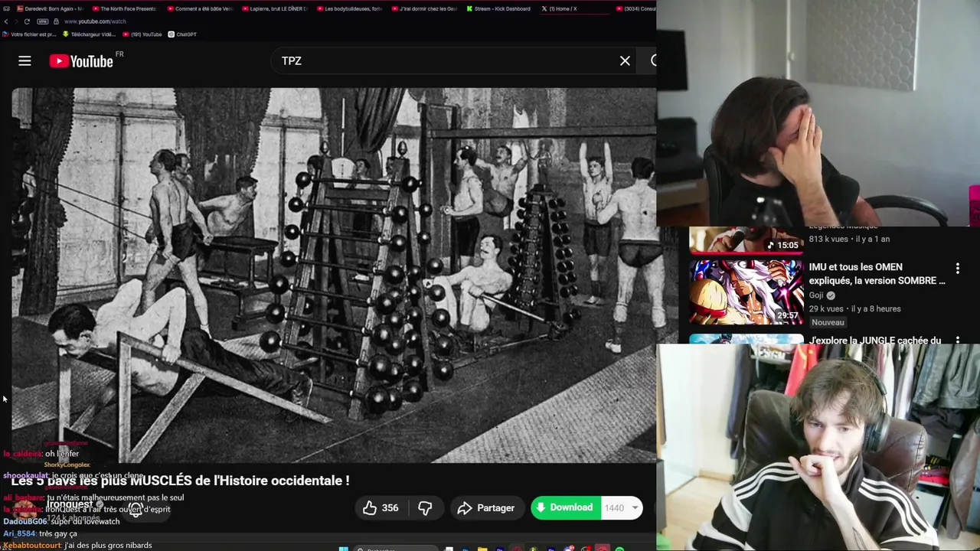Toggle the notification bell beside Ironquest
The height and width of the screenshot is (551, 980).
pyautogui.click(x=136, y=511)
